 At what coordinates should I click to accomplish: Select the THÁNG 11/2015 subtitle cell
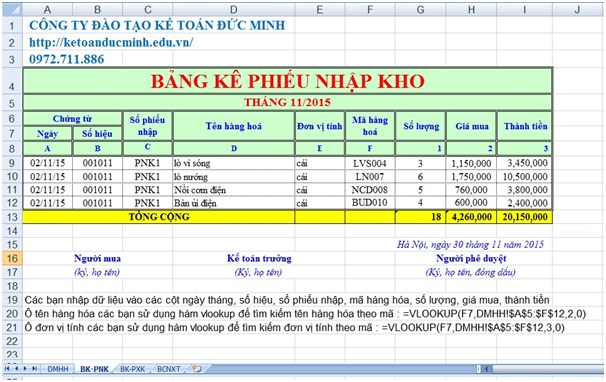[288, 102]
